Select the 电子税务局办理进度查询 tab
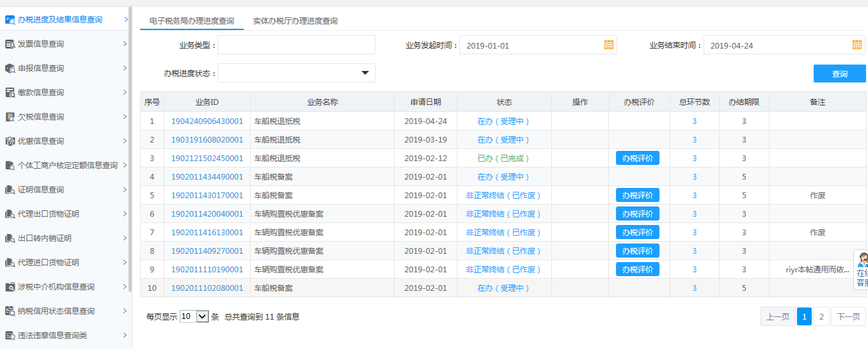This screenshot has height=349, width=868. pos(191,21)
